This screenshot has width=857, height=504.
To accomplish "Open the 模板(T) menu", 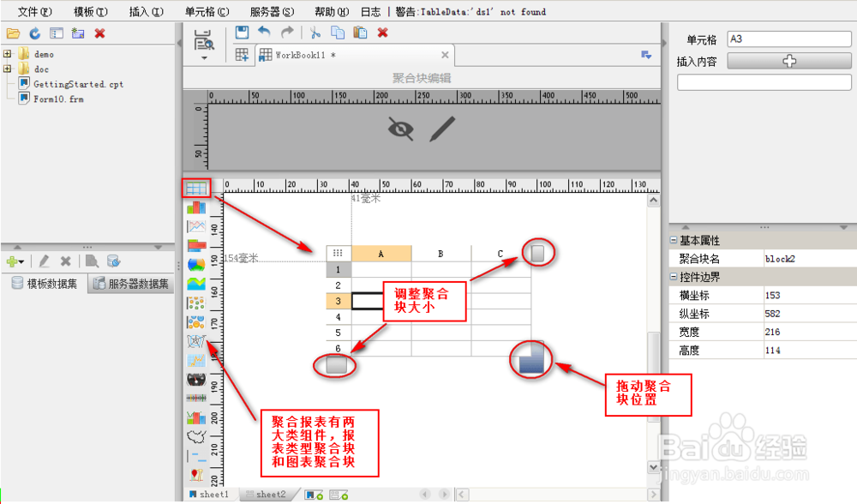I will pyautogui.click(x=91, y=11).
